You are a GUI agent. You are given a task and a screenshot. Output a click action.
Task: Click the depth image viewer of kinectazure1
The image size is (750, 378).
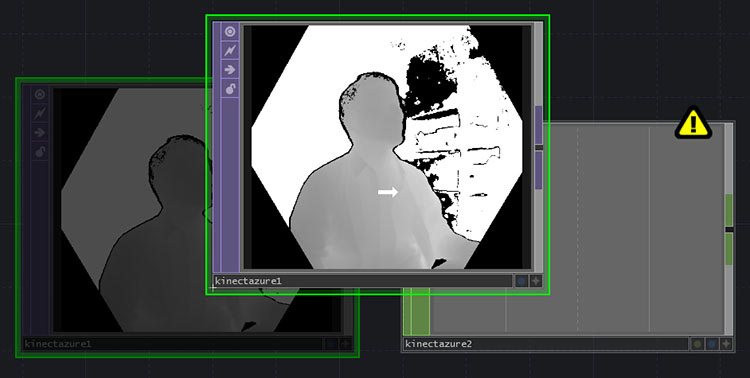coord(387,147)
